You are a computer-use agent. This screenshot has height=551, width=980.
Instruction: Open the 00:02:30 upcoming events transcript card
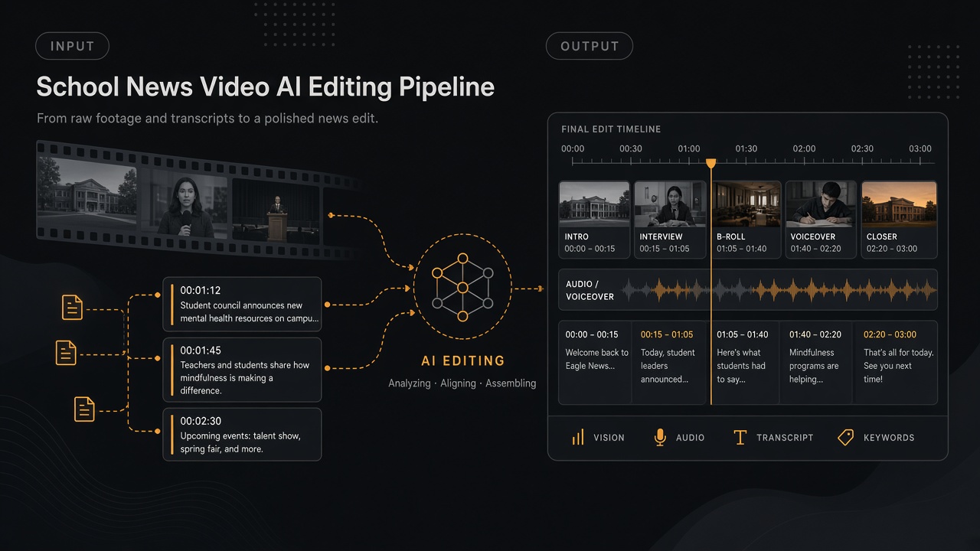(242, 435)
